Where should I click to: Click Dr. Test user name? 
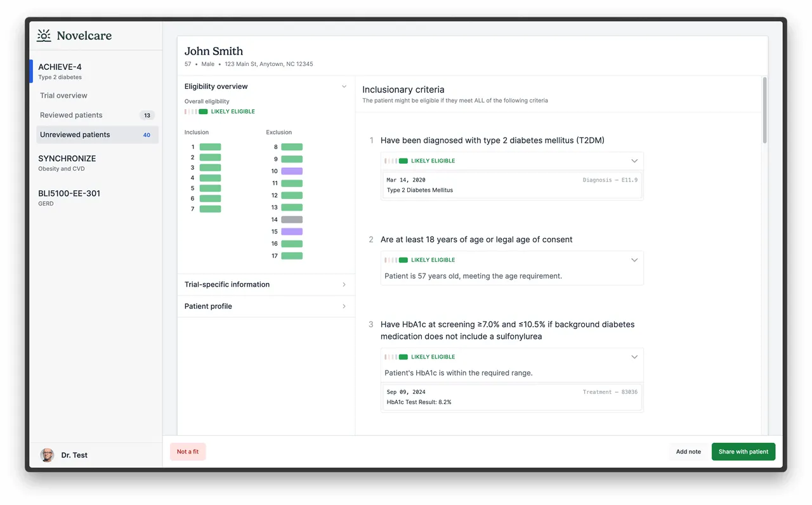click(74, 455)
